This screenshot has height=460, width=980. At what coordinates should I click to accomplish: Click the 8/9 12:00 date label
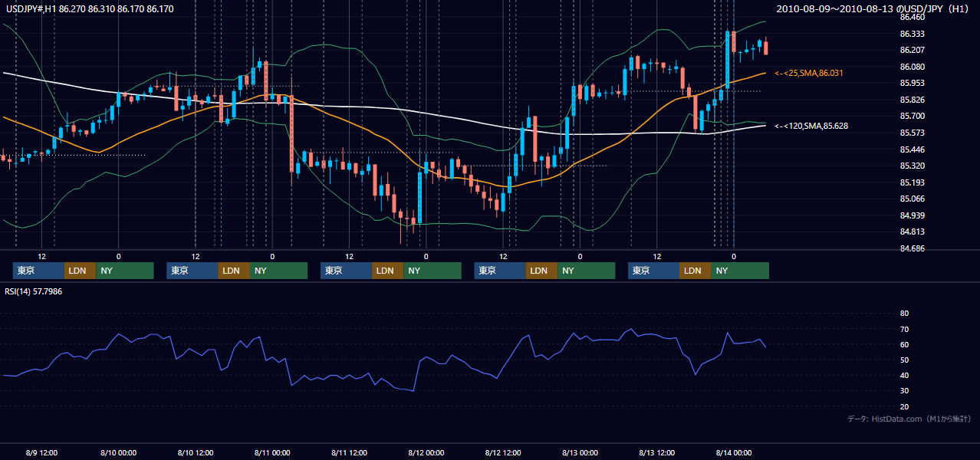click(41, 452)
